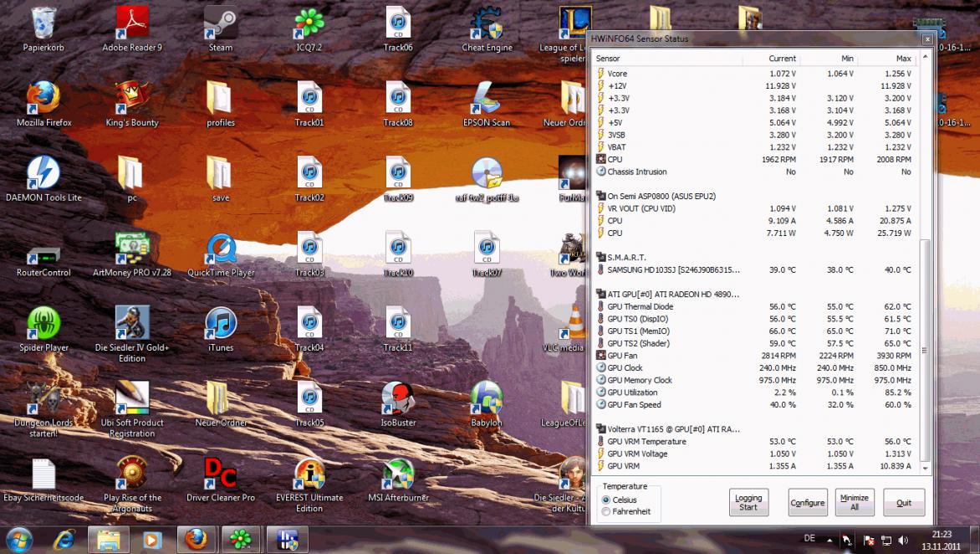
Task: Select the EPSON Scan desktop icon
Action: (x=487, y=104)
